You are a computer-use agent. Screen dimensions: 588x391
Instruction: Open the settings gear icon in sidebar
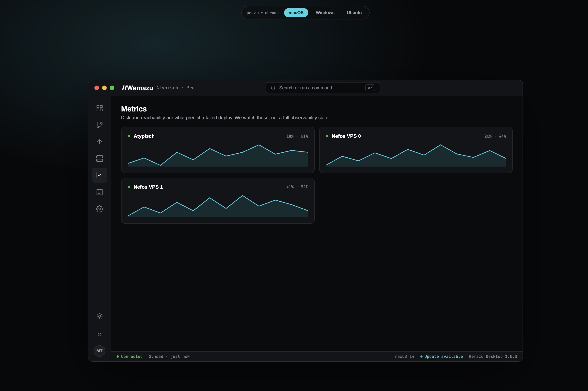coord(99,209)
